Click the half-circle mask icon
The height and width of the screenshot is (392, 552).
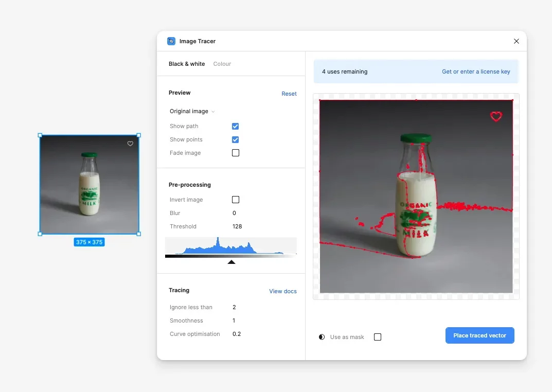322,337
